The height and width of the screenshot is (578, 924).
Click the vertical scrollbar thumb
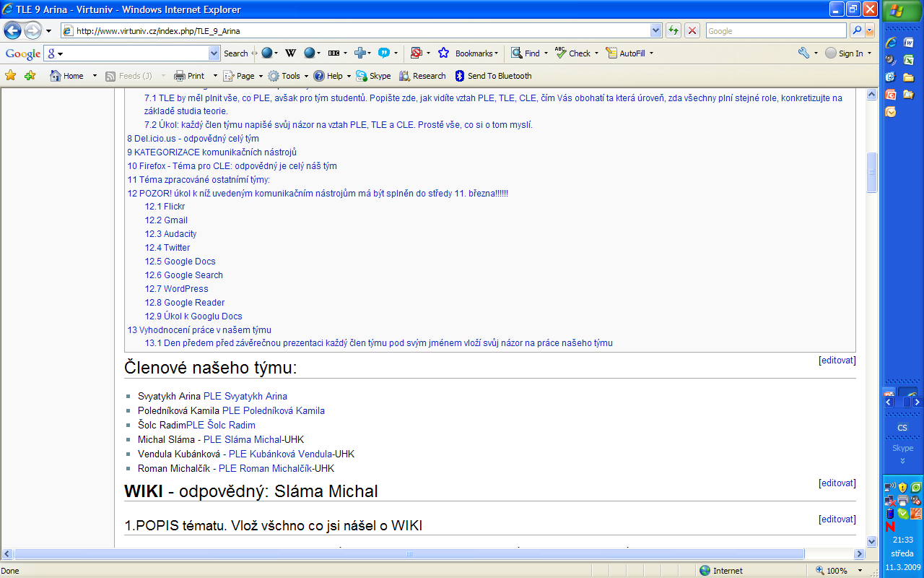pos(871,172)
